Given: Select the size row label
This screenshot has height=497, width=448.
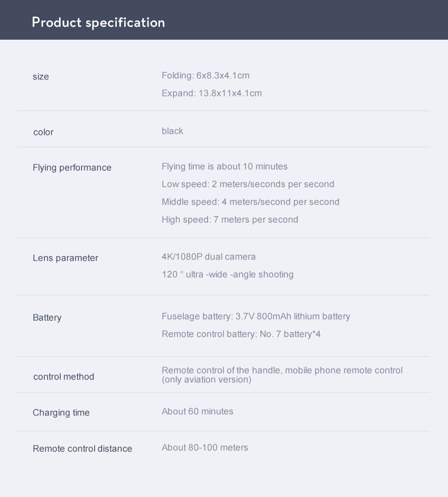Looking at the screenshot, I should pos(41,77).
